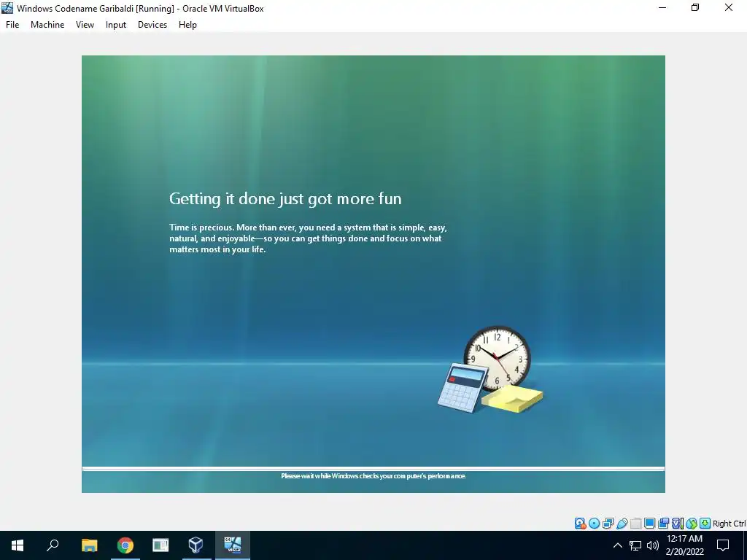
Task: Click the setup progress bar in the VM
Action: (373, 469)
